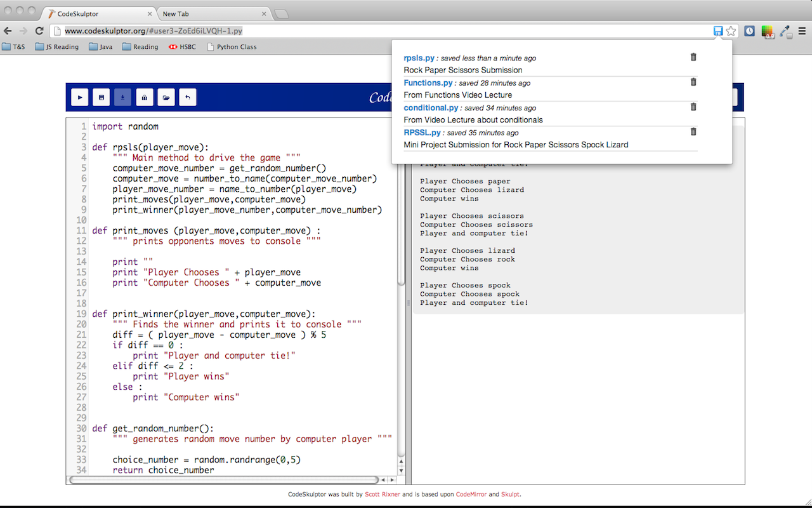Screen dimensions: 812x508
Task: Click the reset undo-arrow toolbar icon
Action: pyautogui.click(x=187, y=97)
